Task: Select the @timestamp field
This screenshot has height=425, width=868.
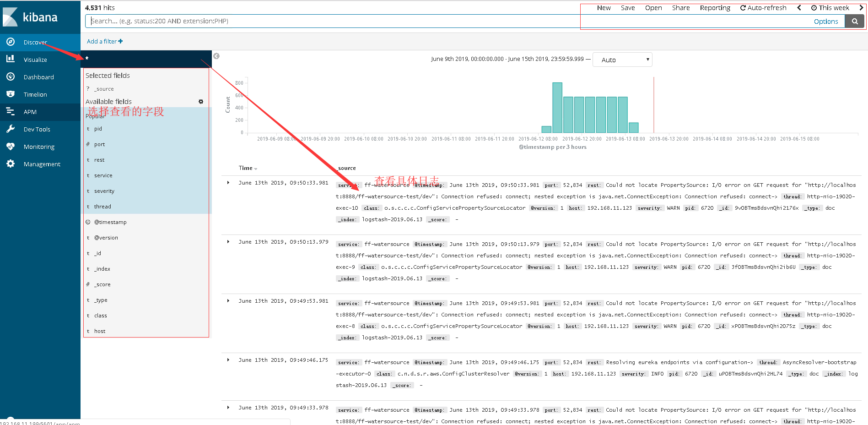Action: pos(110,222)
